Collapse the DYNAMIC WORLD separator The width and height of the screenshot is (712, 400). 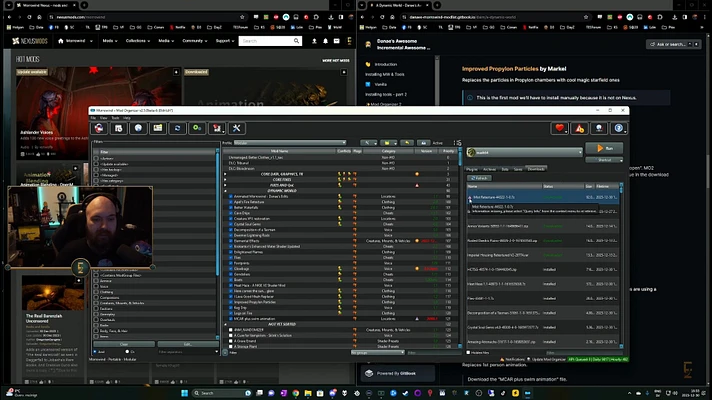(225, 191)
